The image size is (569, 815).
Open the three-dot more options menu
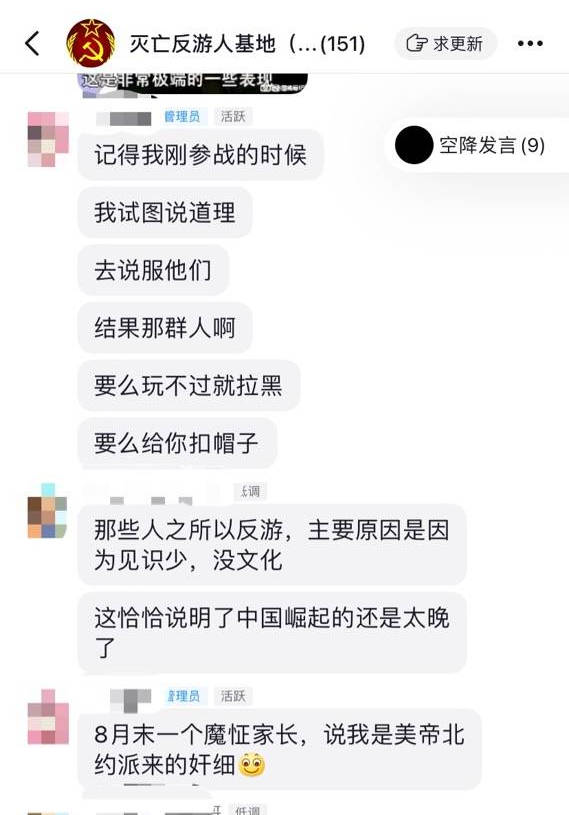pyautogui.click(x=530, y=44)
